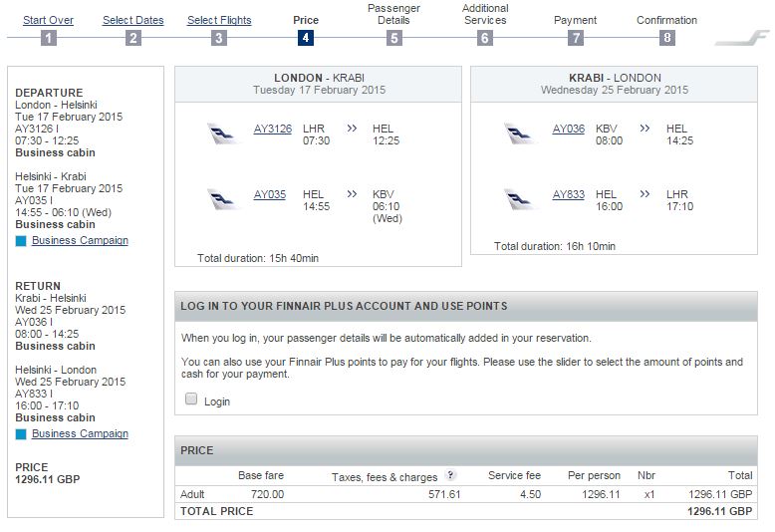Click step number 7 Payment box
The width and height of the screenshot is (775, 532).
(x=576, y=38)
